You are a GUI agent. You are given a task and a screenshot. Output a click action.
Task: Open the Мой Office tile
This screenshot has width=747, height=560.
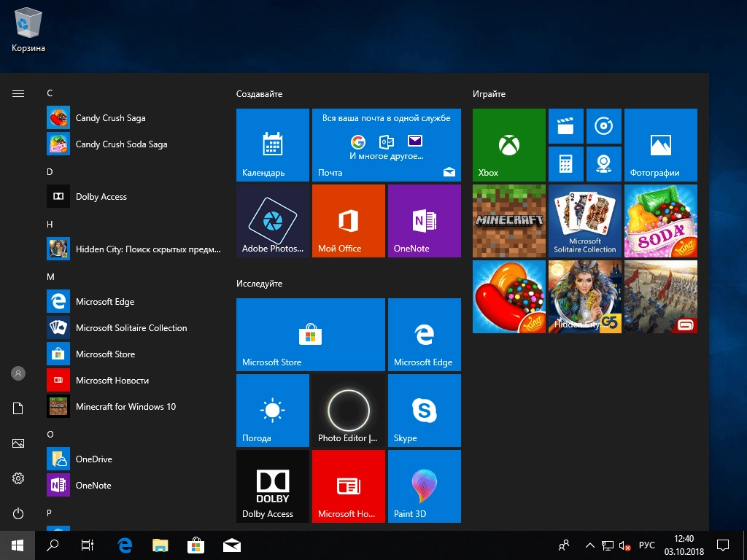[348, 221]
